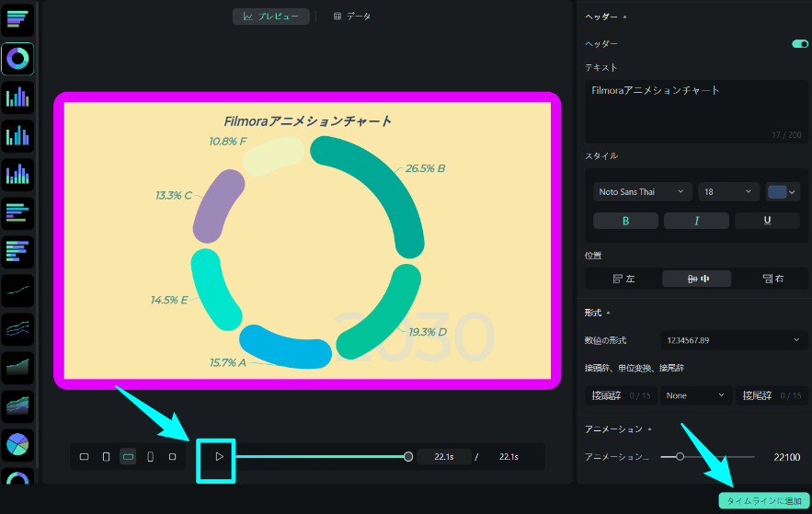
Task: Enable italic style for header text
Action: tap(696, 221)
